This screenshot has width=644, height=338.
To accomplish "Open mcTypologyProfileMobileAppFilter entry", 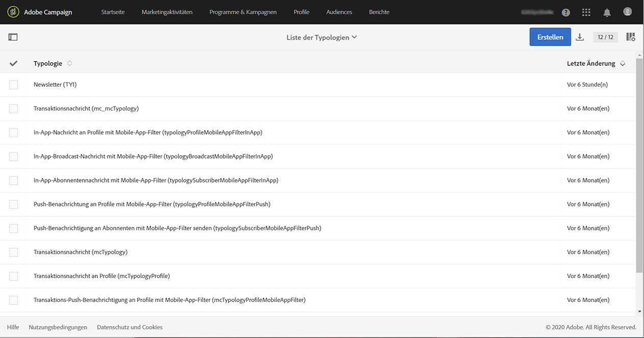I will click(x=170, y=300).
